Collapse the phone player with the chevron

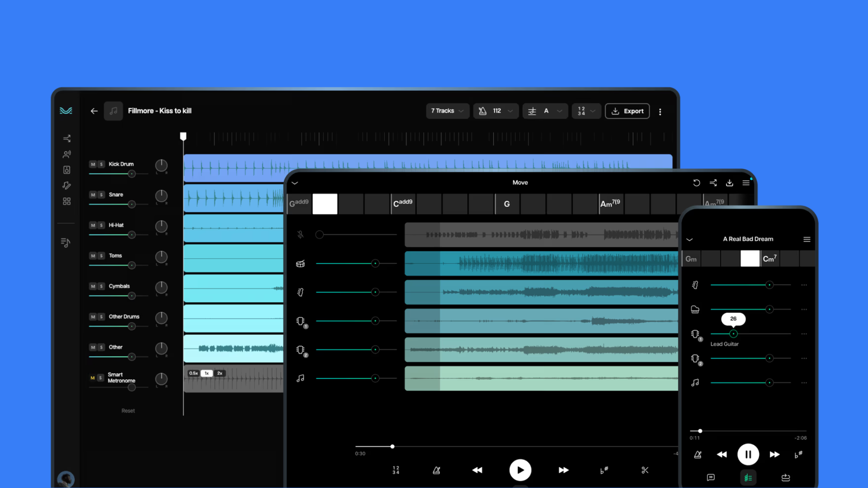point(689,239)
